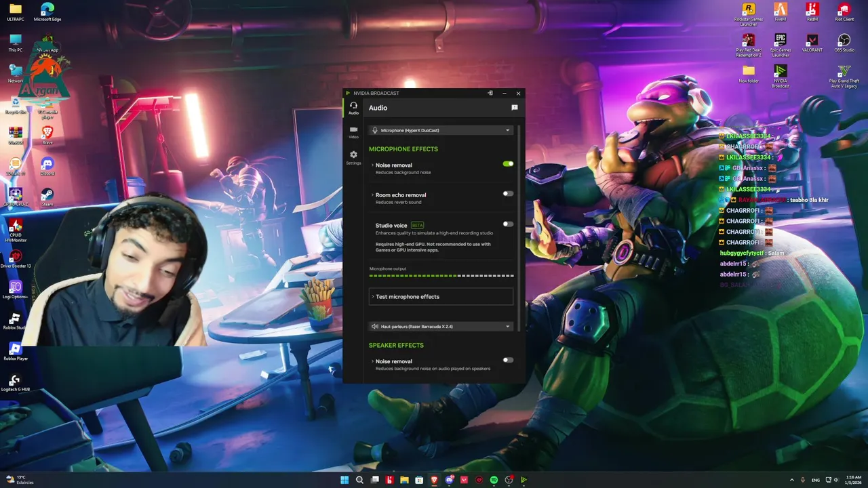Select the ULTRAPC folder on desktop
Screen dimensions: 868x488
point(15,12)
